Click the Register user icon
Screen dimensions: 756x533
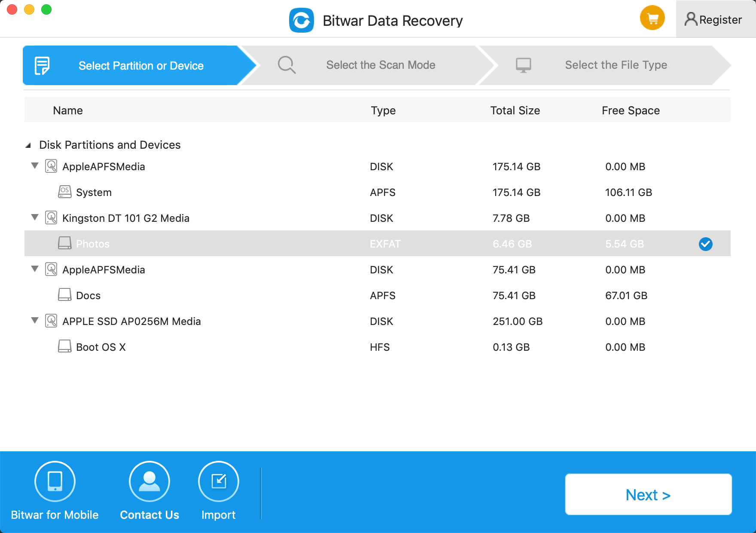click(691, 19)
